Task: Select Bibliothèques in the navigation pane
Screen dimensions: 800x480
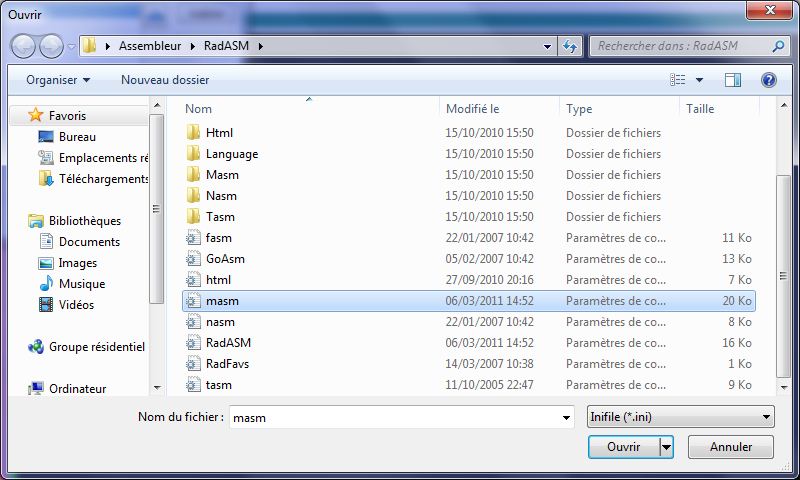Action: 85,221
